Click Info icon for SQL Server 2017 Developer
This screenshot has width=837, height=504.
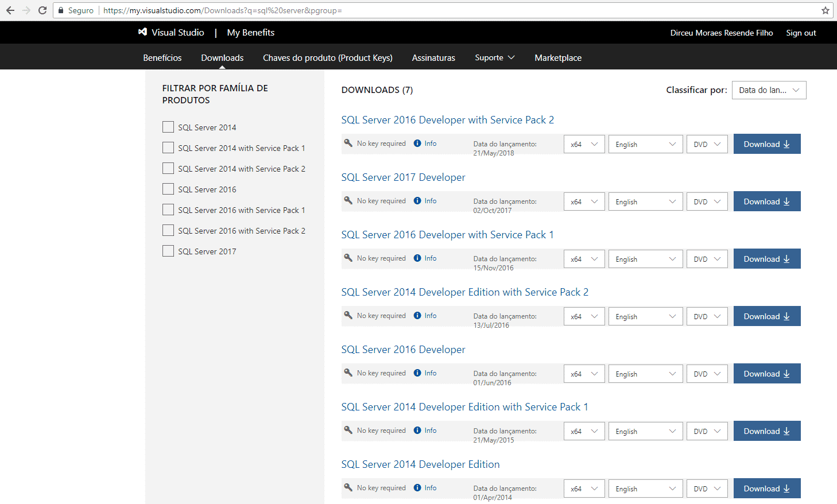(417, 201)
